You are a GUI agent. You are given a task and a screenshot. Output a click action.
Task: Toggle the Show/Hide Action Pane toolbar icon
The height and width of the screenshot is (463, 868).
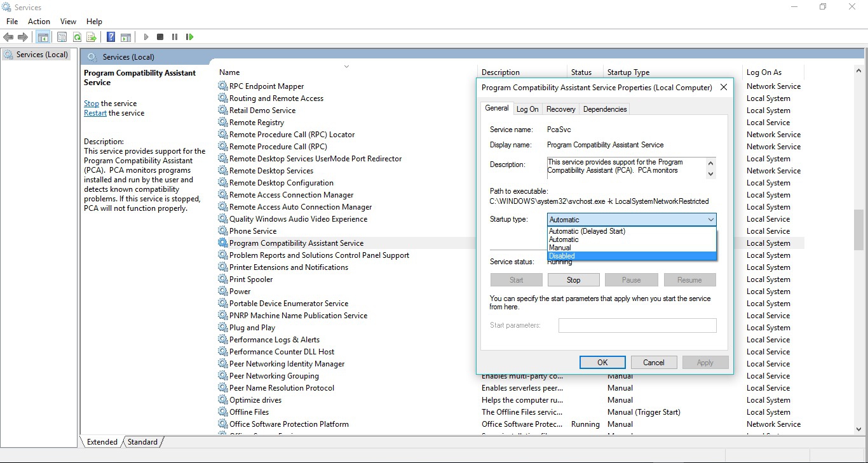[126, 37]
